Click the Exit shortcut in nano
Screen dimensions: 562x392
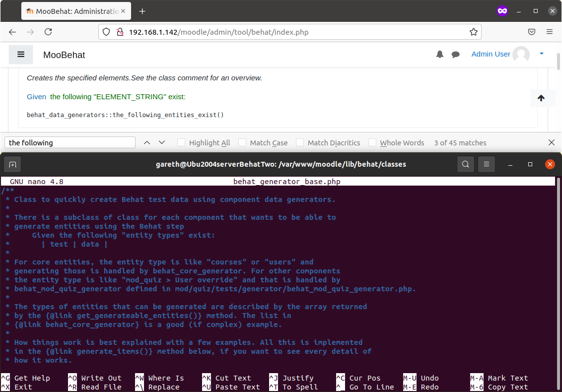click(x=16, y=387)
